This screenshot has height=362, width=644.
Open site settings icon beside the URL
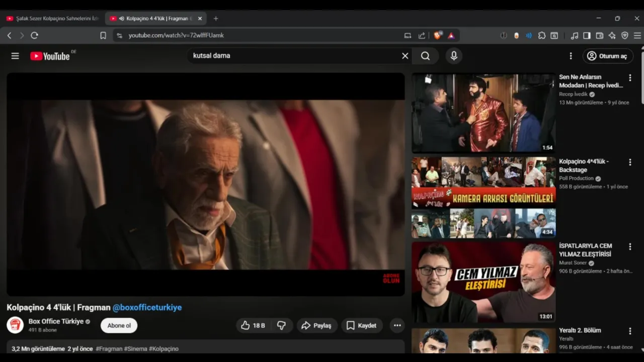119,36
